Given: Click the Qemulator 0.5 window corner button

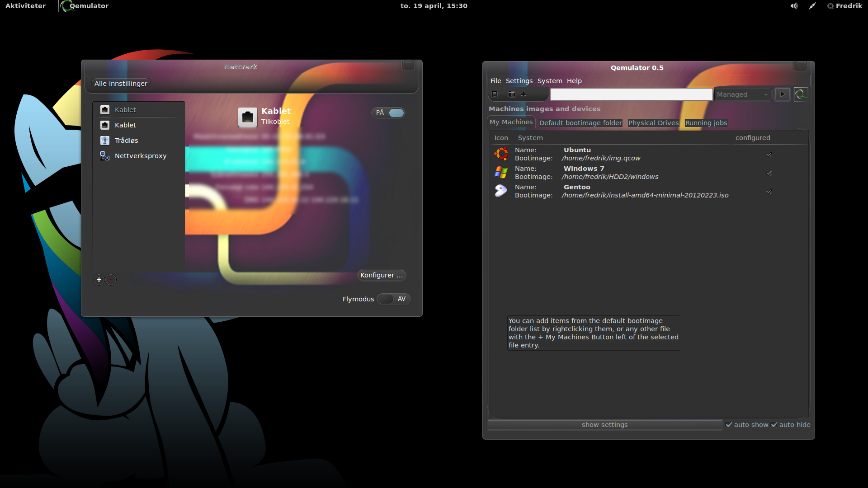Looking at the screenshot, I should coord(801,66).
